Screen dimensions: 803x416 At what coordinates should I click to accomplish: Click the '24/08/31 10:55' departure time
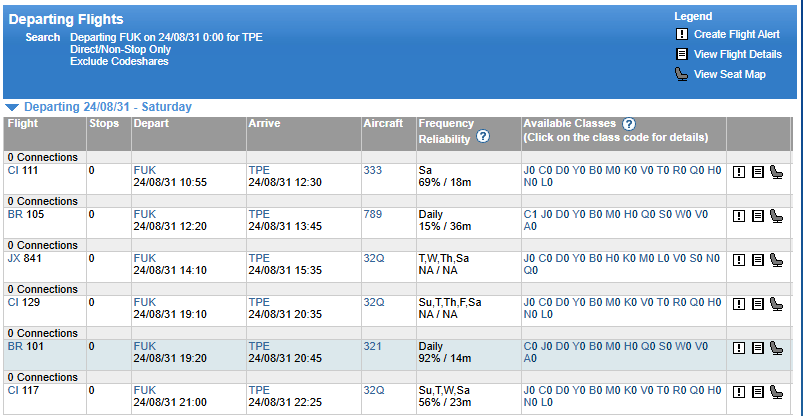171,182
